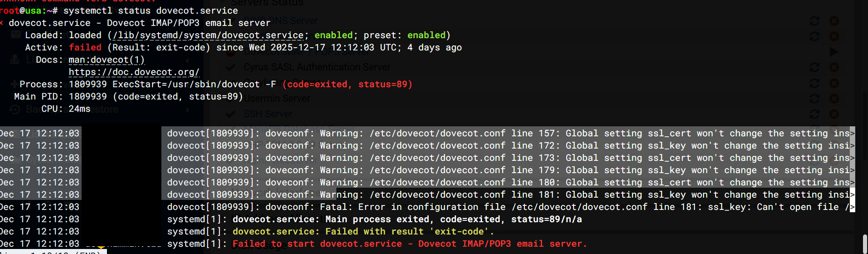Restart the SSH Server

814,114
